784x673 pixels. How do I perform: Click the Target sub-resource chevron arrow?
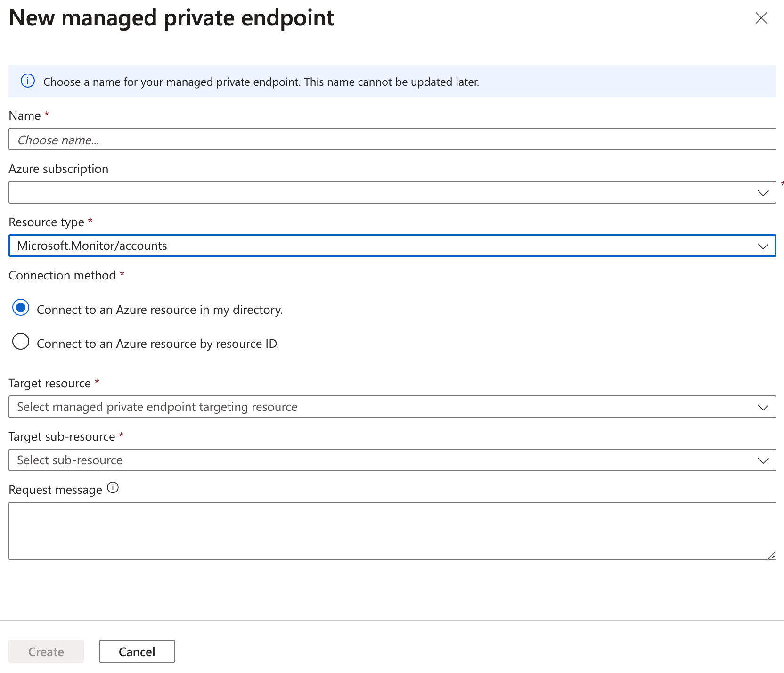tap(763, 460)
